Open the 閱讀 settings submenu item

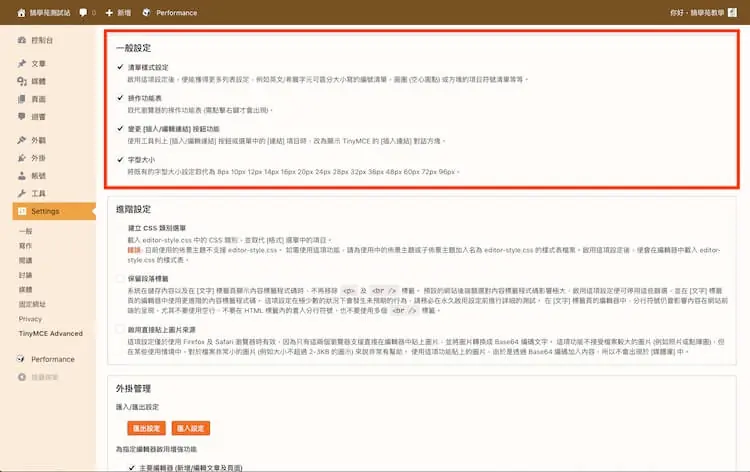click(x=25, y=261)
